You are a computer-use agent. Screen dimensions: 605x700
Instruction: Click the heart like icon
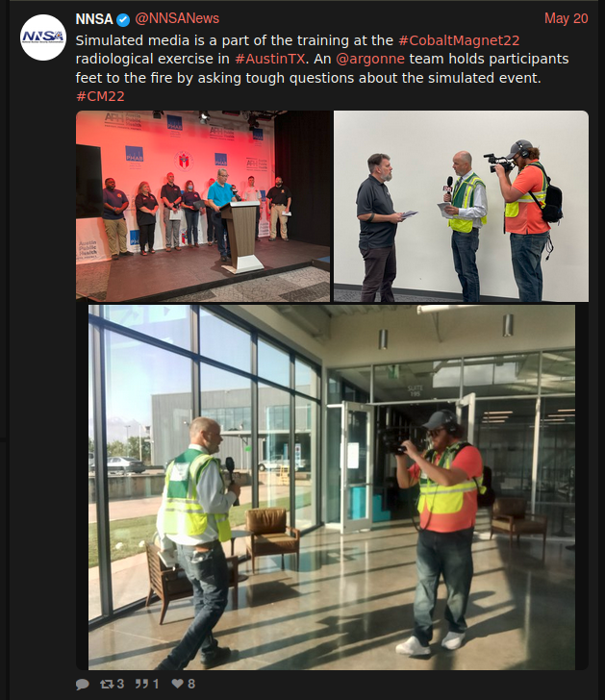[178, 684]
